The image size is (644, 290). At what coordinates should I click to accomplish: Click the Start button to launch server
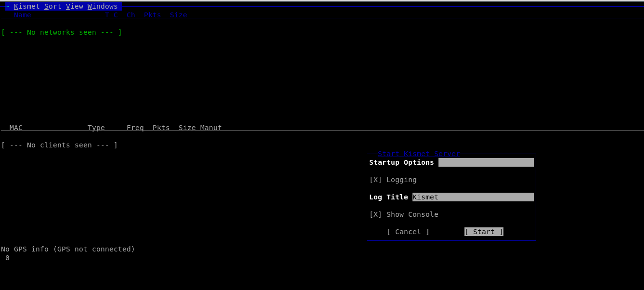click(x=484, y=232)
